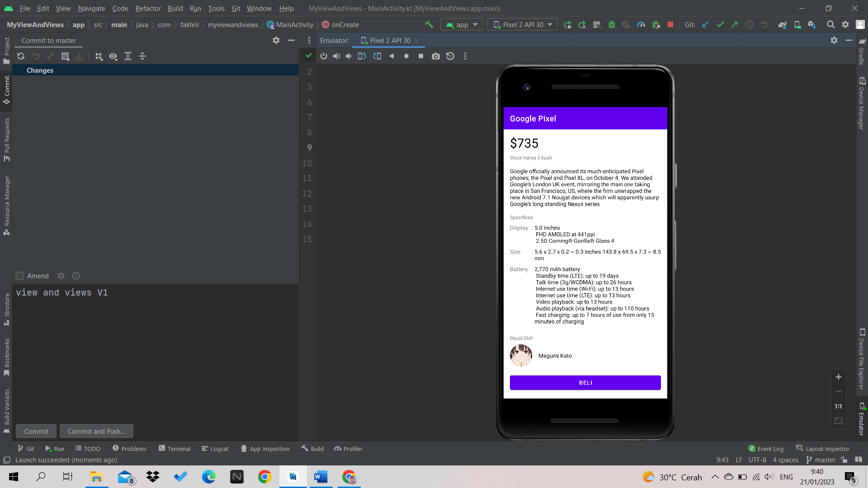Enable the Amend checkbox
868x488 pixels.
click(x=20, y=276)
